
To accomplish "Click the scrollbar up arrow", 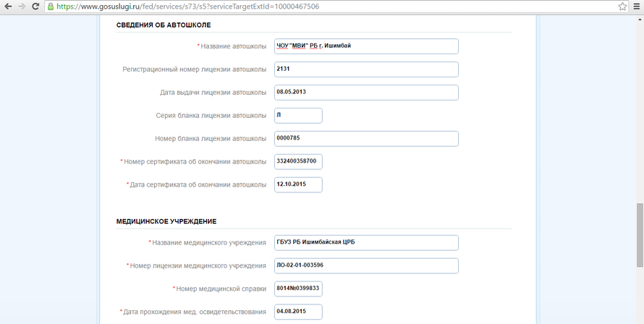I will coord(639,17).
